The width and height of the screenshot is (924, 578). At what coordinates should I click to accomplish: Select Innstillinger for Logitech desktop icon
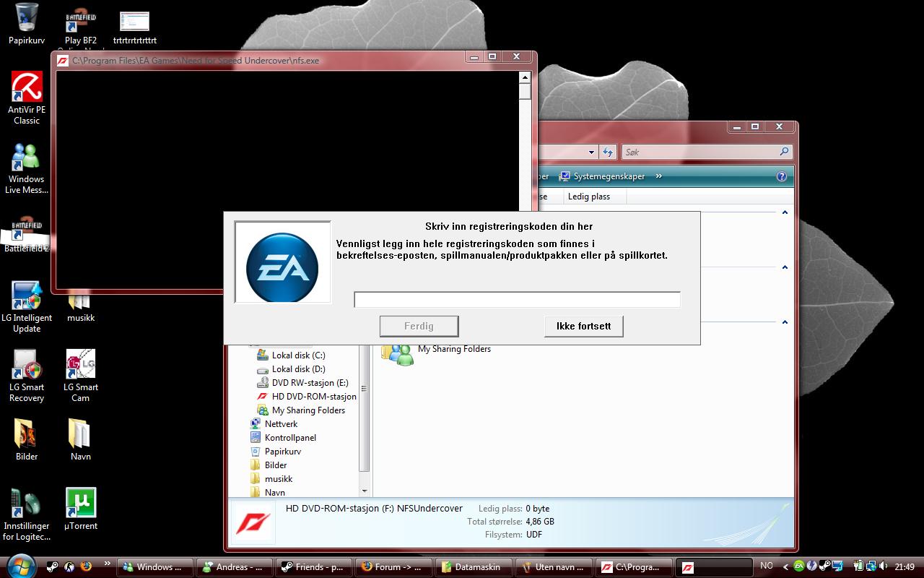point(27,515)
